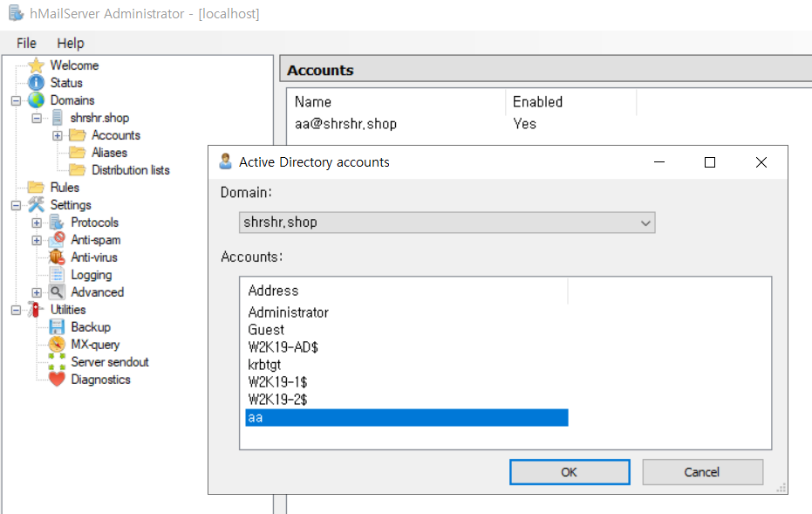812x514 pixels.
Task: Click the Anti-virus bug icon
Action: (57, 257)
